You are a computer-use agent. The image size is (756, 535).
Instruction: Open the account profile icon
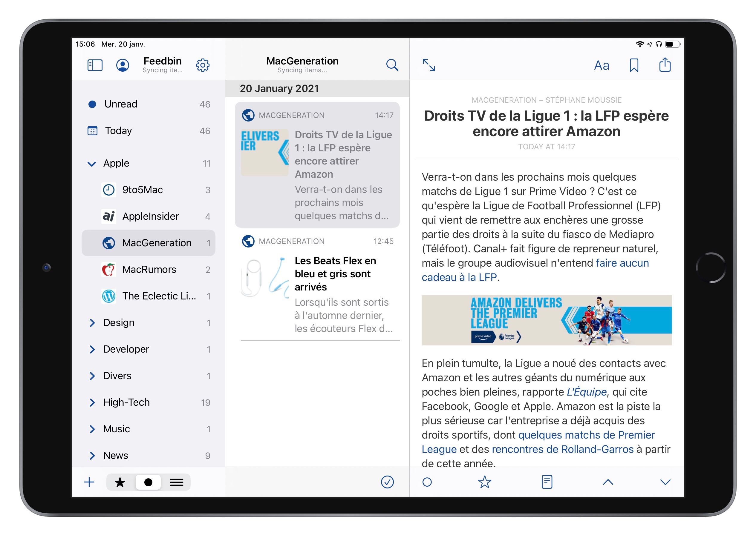(x=123, y=65)
